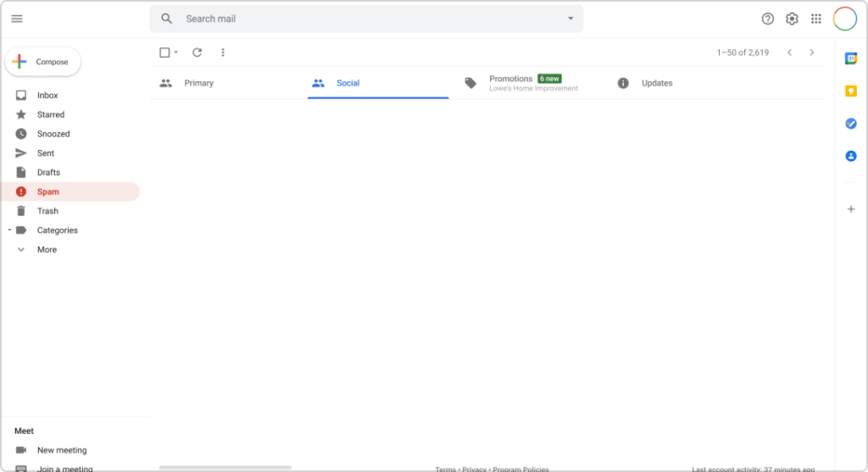Click the Compose button

43,62
